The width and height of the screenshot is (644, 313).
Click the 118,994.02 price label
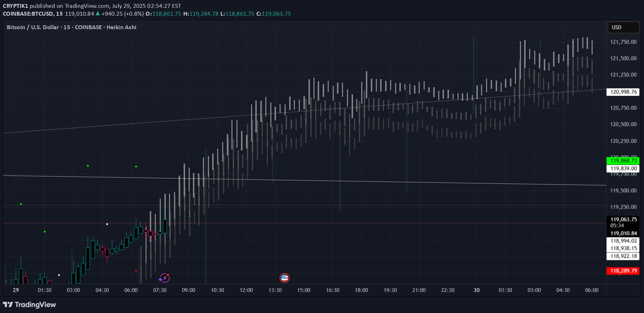(623, 241)
